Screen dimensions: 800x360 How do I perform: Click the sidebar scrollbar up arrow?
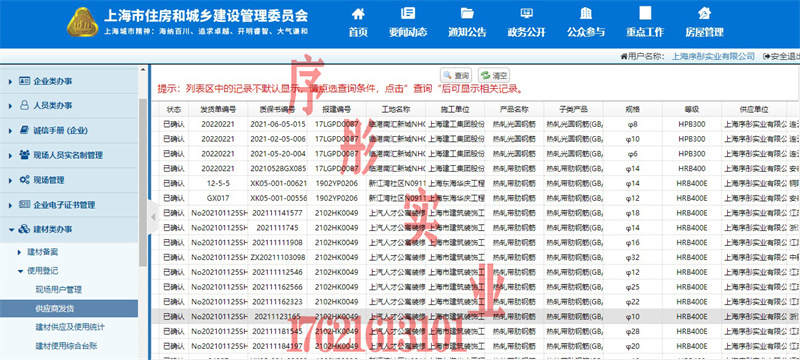(142, 70)
